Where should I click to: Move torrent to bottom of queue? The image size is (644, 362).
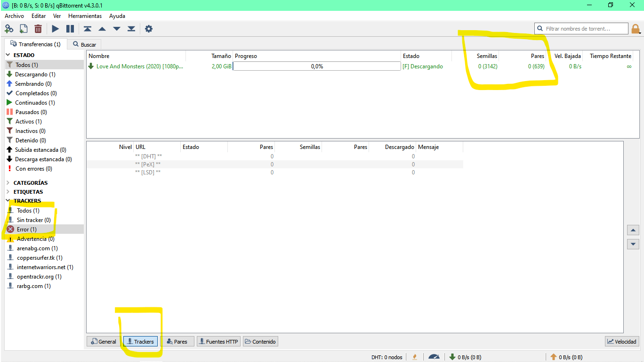(131, 29)
